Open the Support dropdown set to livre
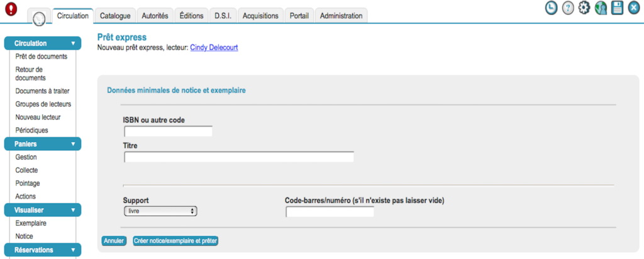Image resolution: width=644 pixels, height=259 pixels. point(161,211)
